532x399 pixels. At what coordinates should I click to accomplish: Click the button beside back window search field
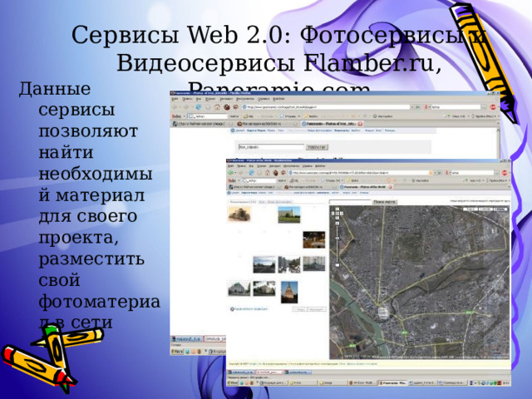(317, 147)
